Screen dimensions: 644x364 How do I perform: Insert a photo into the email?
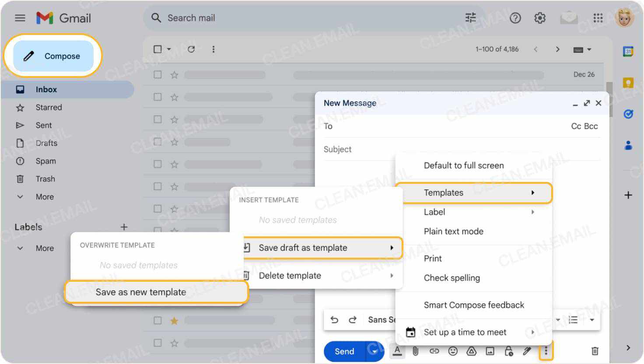[x=490, y=351]
